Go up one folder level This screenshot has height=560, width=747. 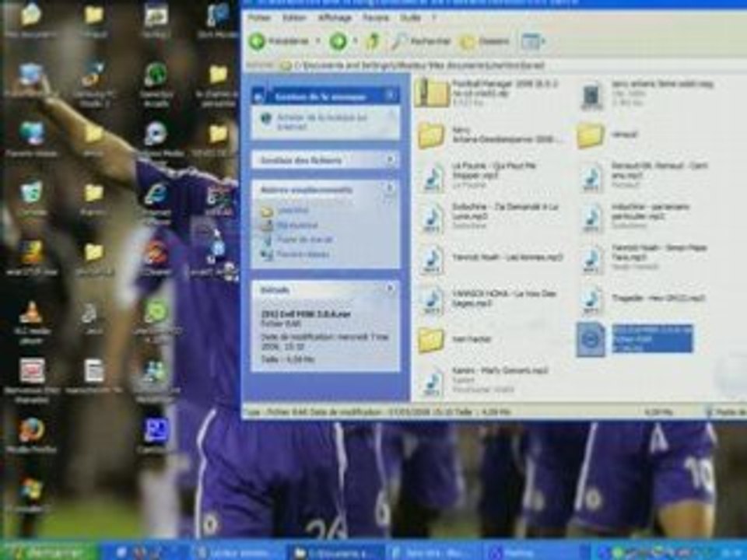pyautogui.click(x=373, y=41)
